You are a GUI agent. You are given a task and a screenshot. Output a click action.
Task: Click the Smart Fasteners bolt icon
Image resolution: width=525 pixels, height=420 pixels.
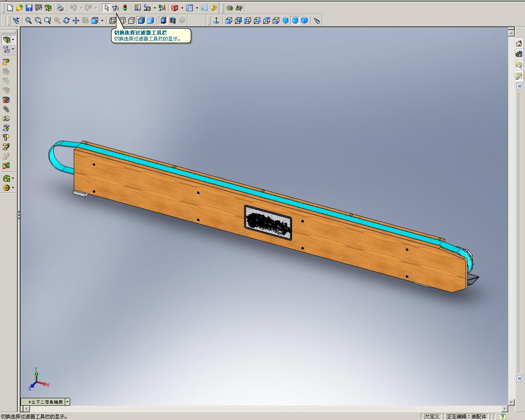(6, 137)
